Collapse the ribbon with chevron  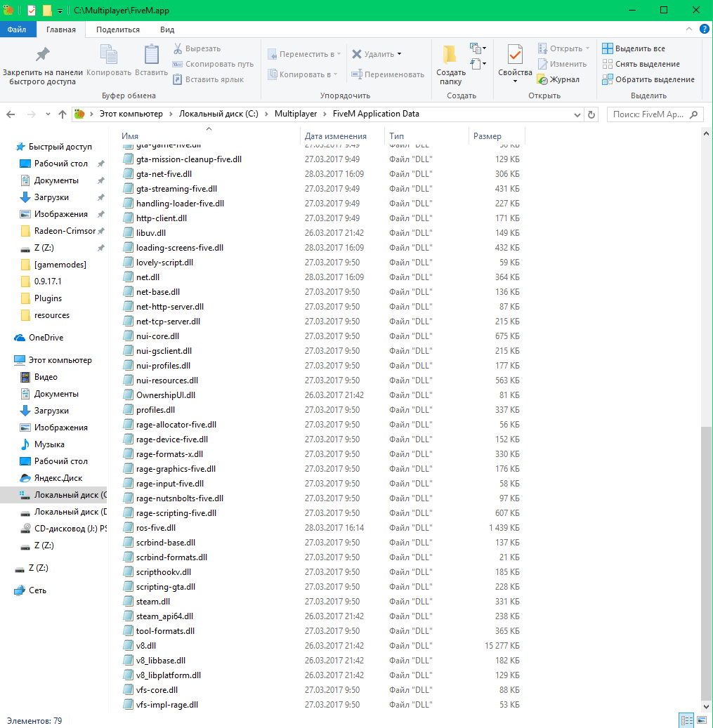click(x=689, y=29)
